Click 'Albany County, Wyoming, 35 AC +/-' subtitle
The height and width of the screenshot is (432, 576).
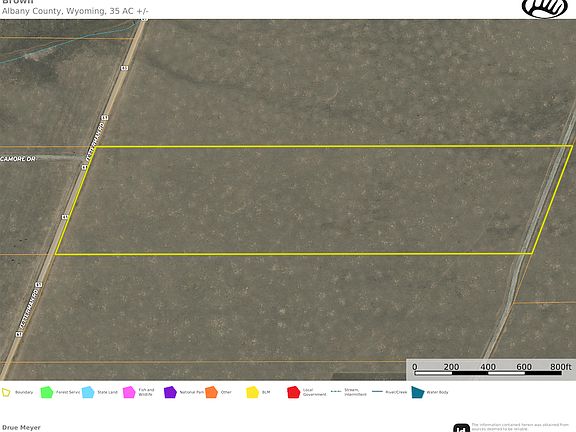pos(75,11)
